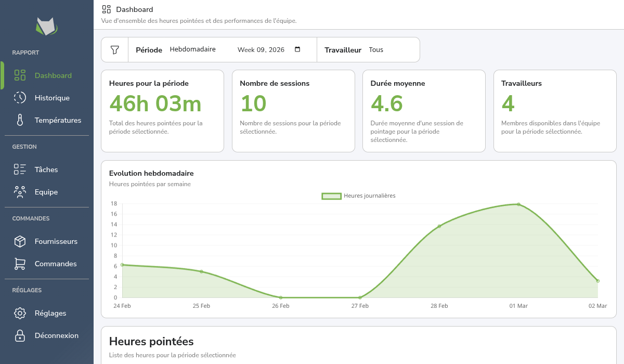This screenshot has width=624, height=364.
Task: Open the Tâches list icon
Action: (19, 169)
